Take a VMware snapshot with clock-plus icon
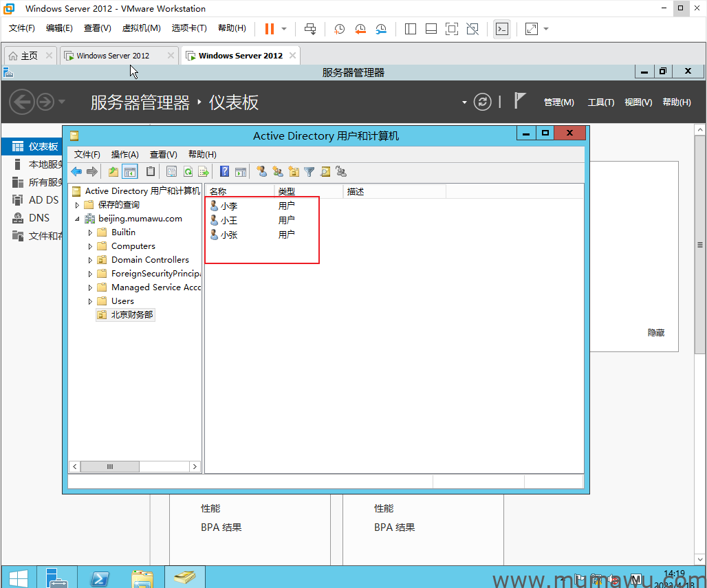Viewport: 707px width, 588px height. 339,29
